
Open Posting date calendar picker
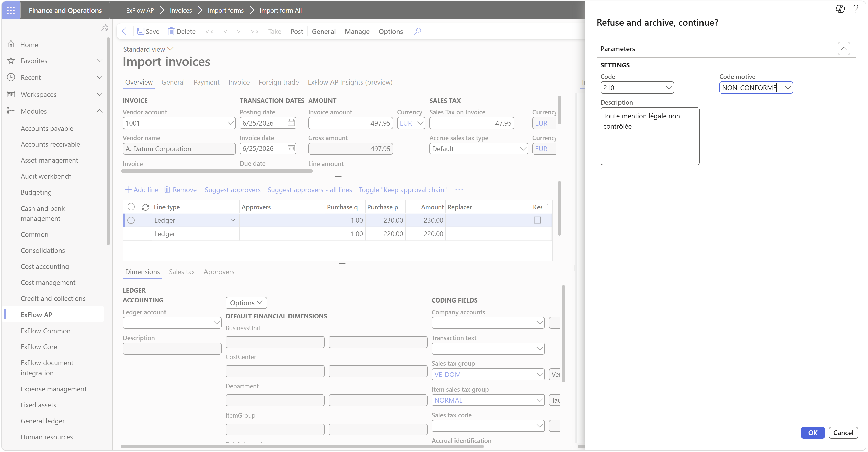point(291,123)
